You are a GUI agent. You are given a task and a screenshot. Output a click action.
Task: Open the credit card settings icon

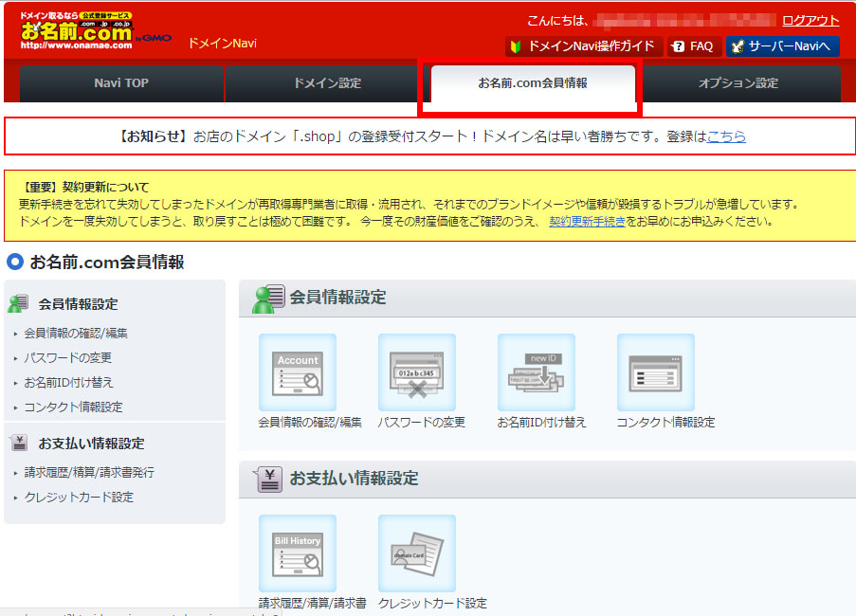click(x=417, y=553)
